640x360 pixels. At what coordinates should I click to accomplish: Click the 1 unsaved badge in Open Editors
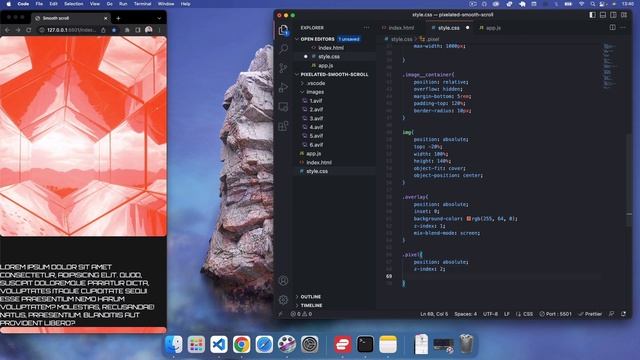349,39
